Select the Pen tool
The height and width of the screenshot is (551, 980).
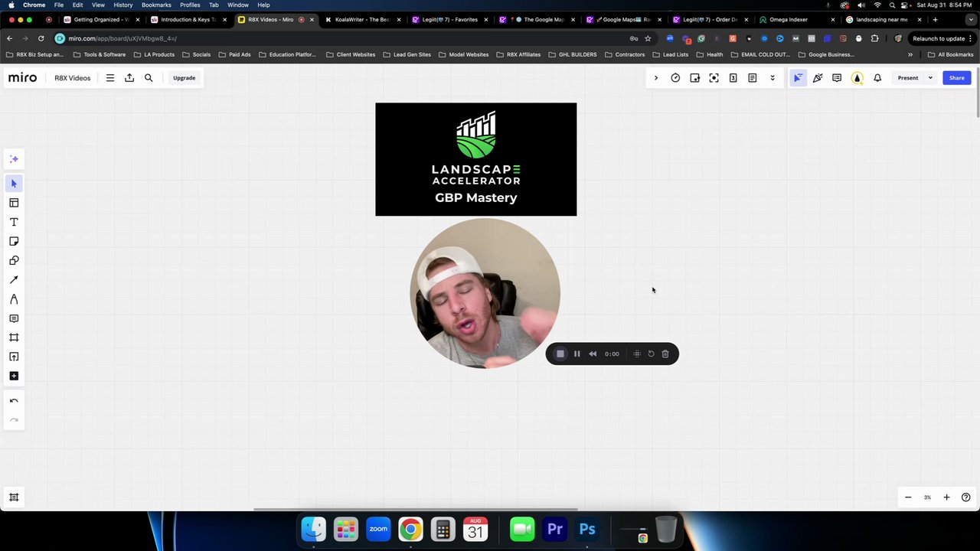14,299
